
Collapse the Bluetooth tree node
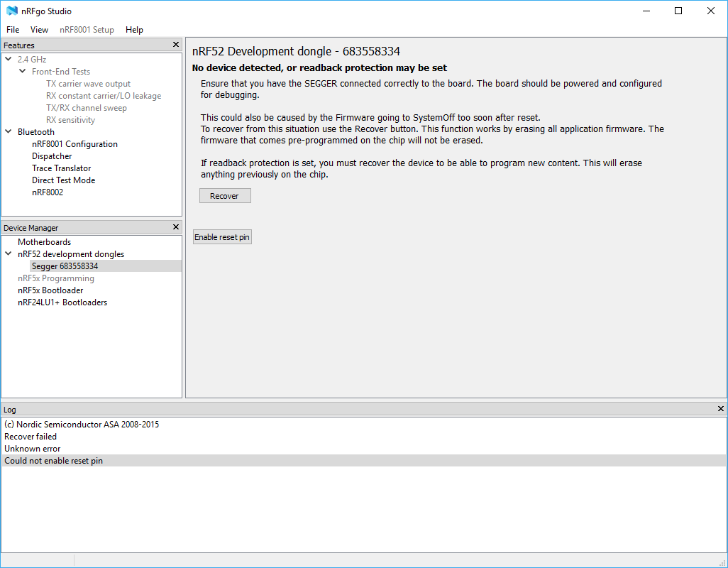coord(9,131)
